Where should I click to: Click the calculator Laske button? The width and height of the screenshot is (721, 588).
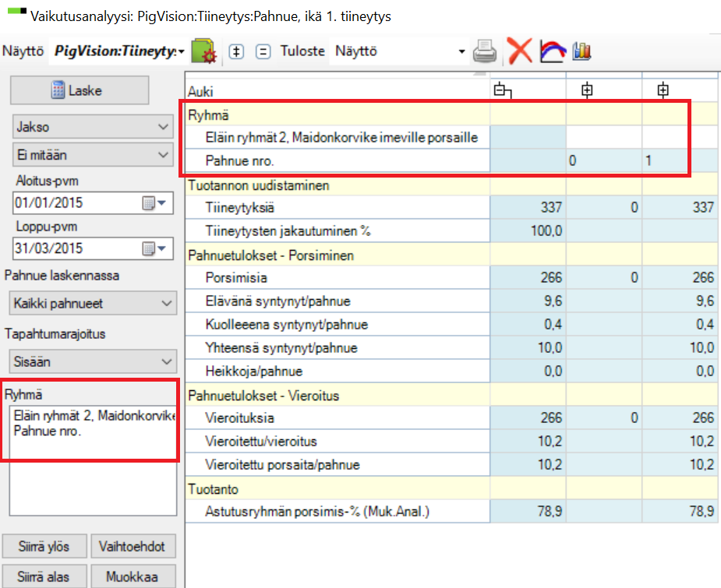coord(80,90)
